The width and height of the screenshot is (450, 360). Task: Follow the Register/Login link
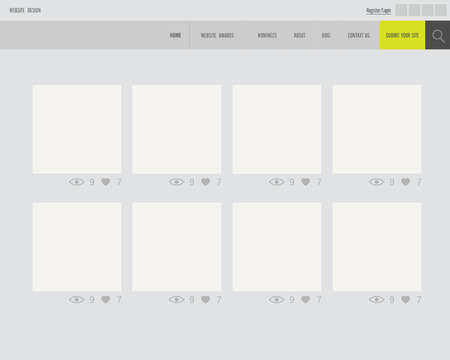tap(378, 10)
